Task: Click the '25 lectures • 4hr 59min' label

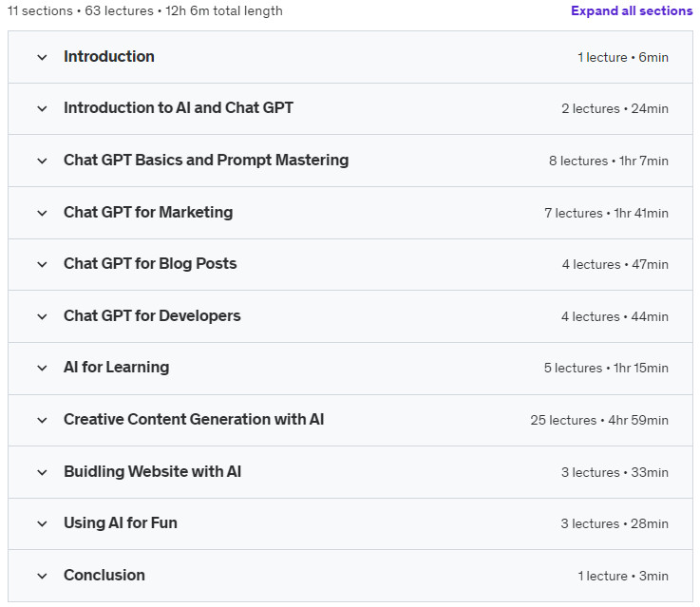Action: coord(599,421)
